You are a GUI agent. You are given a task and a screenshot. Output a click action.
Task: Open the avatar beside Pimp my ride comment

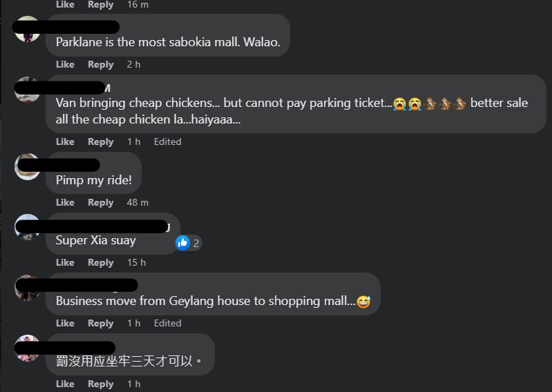27,166
